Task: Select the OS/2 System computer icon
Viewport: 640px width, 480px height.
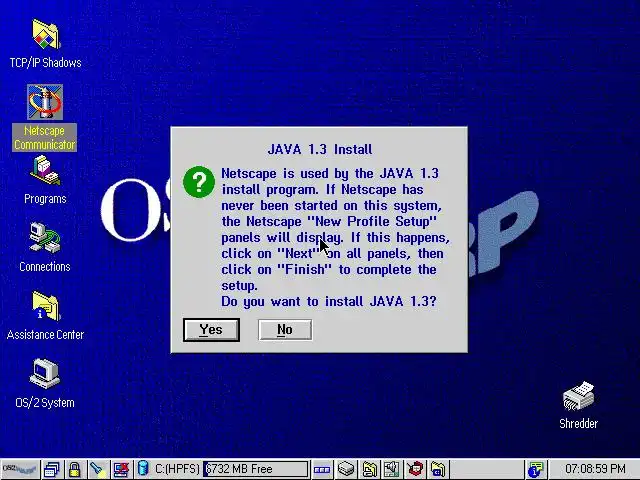Action: coord(45,373)
